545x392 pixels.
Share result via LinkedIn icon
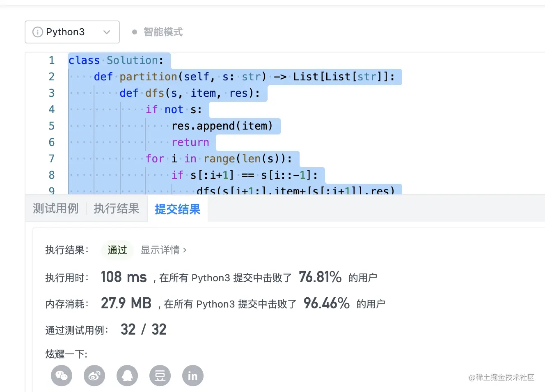(193, 376)
